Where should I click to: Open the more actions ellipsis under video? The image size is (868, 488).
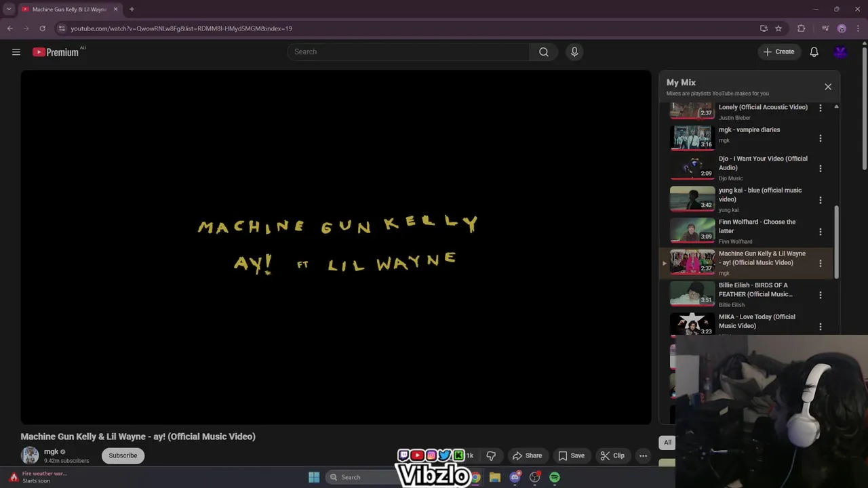643,455
